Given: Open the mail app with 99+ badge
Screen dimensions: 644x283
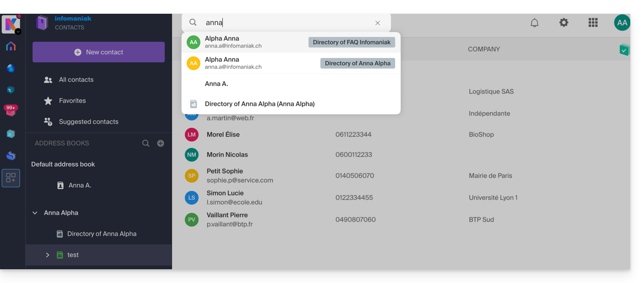Looking at the screenshot, I should pyautogui.click(x=11, y=111).
